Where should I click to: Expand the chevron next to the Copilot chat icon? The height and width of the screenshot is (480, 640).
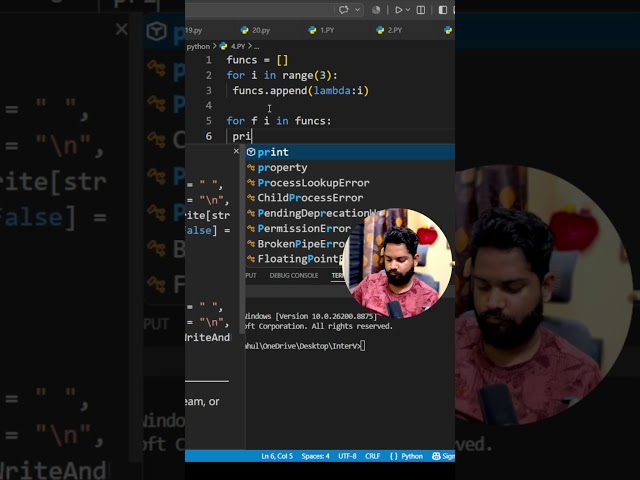click(358, 10)
